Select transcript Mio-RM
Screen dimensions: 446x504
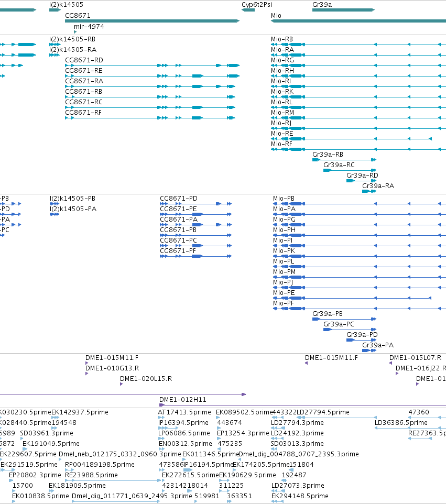tap(358, 118)
